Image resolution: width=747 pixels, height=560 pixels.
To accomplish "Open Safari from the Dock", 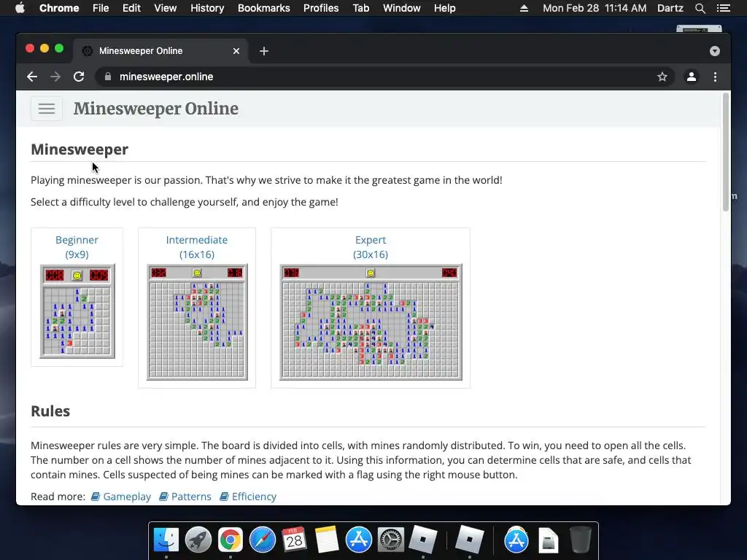I will coord(263,540).
